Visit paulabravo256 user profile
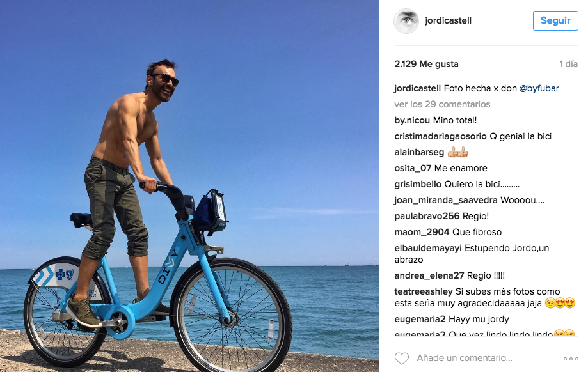 [x=427, y=216]
